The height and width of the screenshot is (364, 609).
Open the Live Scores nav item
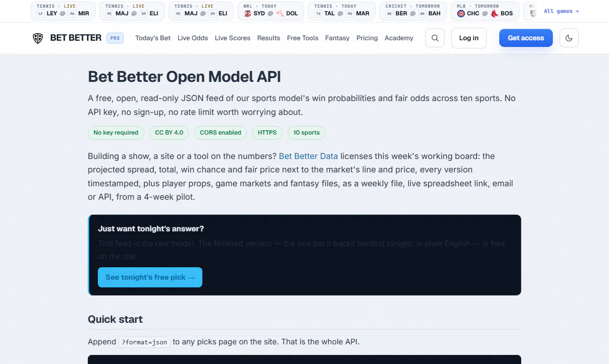tap(233, 38)
